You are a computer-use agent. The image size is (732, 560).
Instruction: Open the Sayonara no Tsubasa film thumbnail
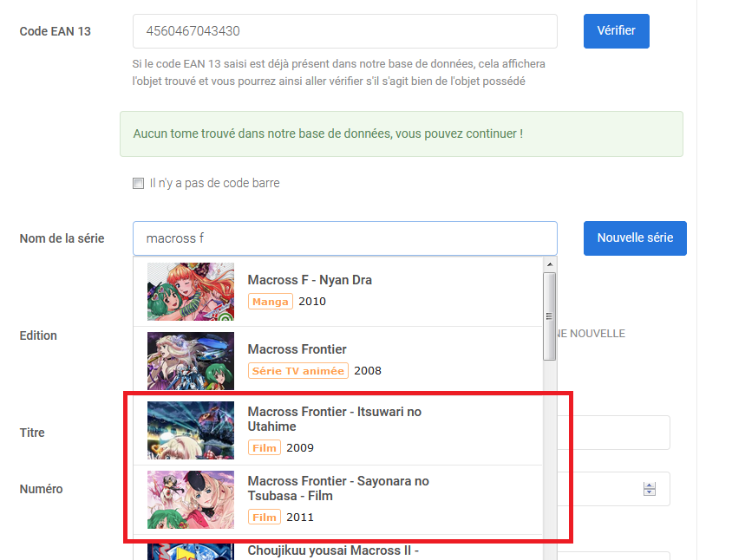[x=191, y=500]
